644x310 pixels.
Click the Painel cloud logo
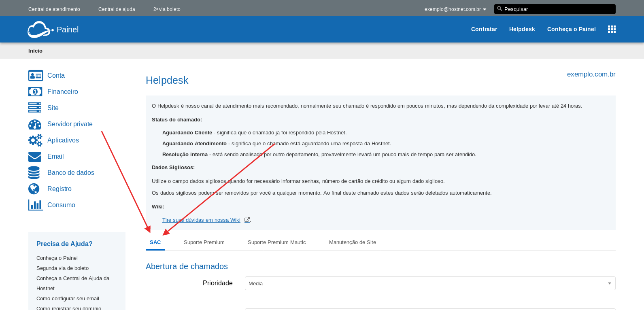(x=40, y=30)
